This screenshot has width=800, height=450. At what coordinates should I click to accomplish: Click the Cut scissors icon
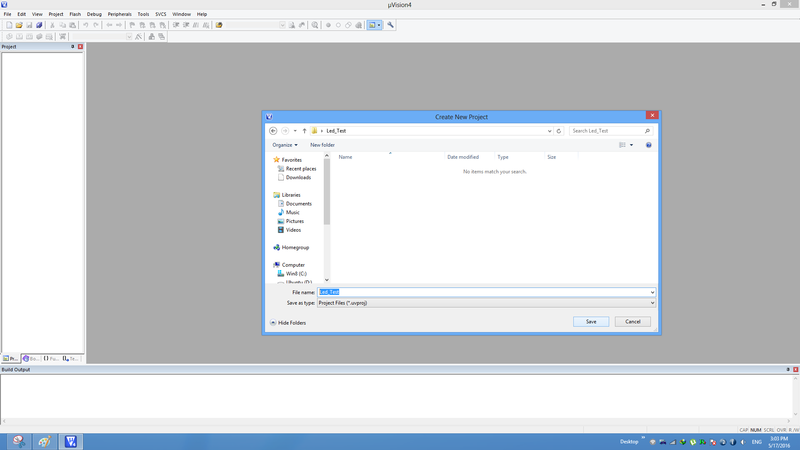(x=52, y=25)
